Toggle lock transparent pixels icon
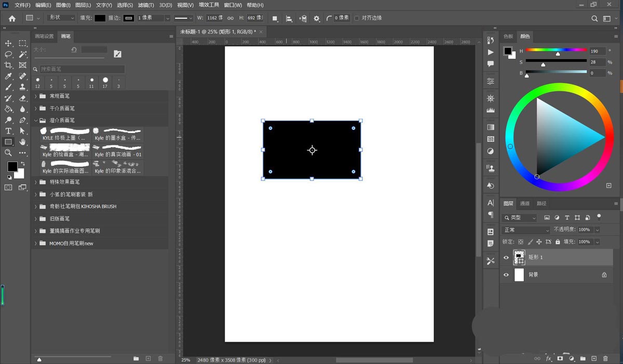 click(x=521, y=242)
